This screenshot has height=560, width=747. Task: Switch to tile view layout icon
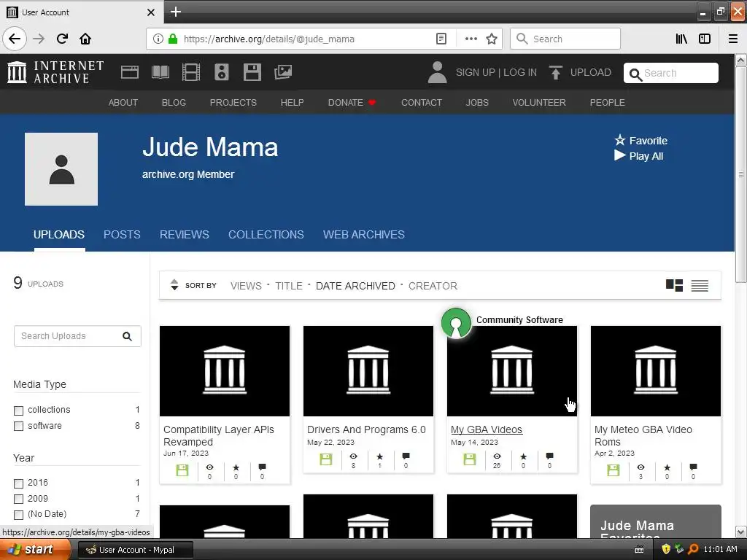[674, 285]
